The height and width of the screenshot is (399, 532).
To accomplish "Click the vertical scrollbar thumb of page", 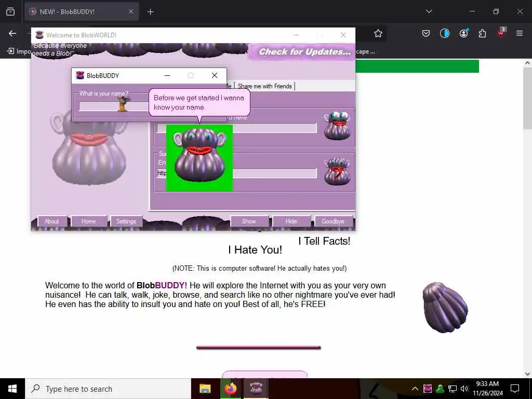I will pos(528,98).
